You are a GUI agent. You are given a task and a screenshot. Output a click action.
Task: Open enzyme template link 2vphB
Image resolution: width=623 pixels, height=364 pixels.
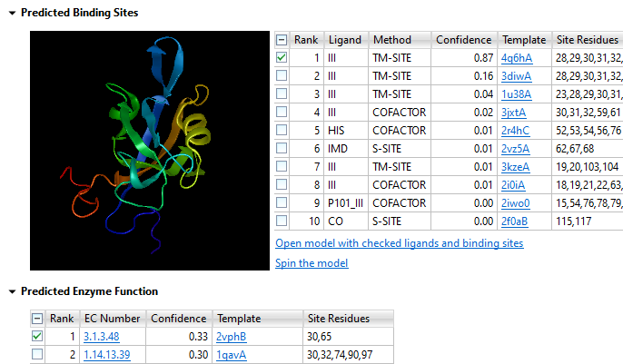(232, 337)
